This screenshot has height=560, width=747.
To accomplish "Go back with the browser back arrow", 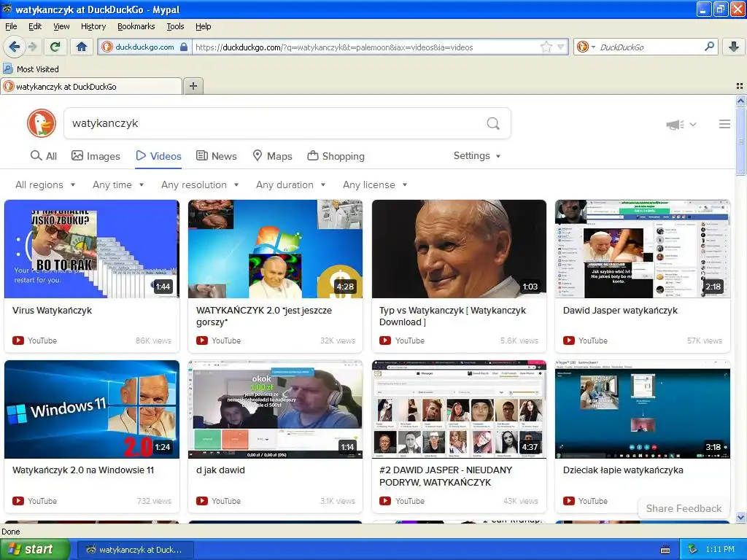I will coord(15,47).
